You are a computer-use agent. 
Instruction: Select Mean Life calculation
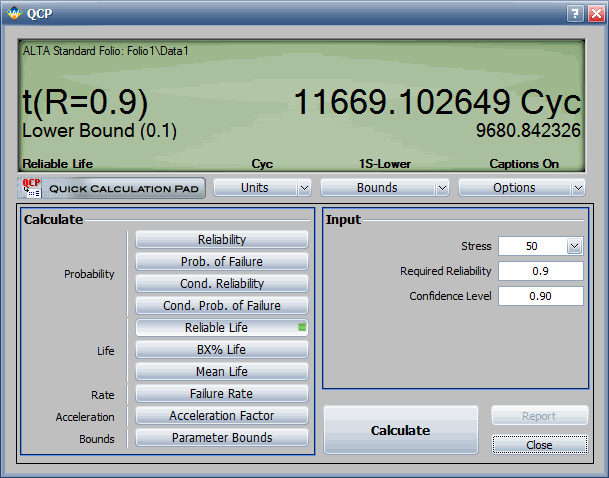(221, 372)
